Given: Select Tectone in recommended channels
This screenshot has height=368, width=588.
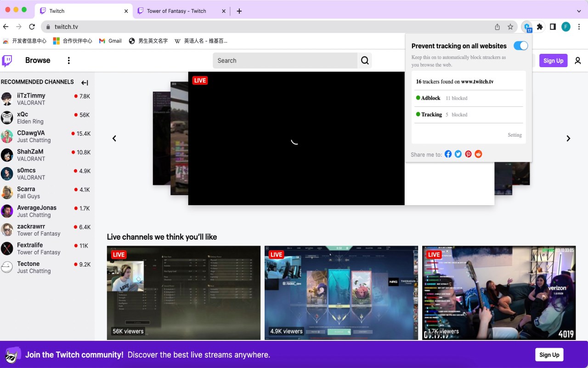Looking at the screenshot, I should tap(47, 267).
